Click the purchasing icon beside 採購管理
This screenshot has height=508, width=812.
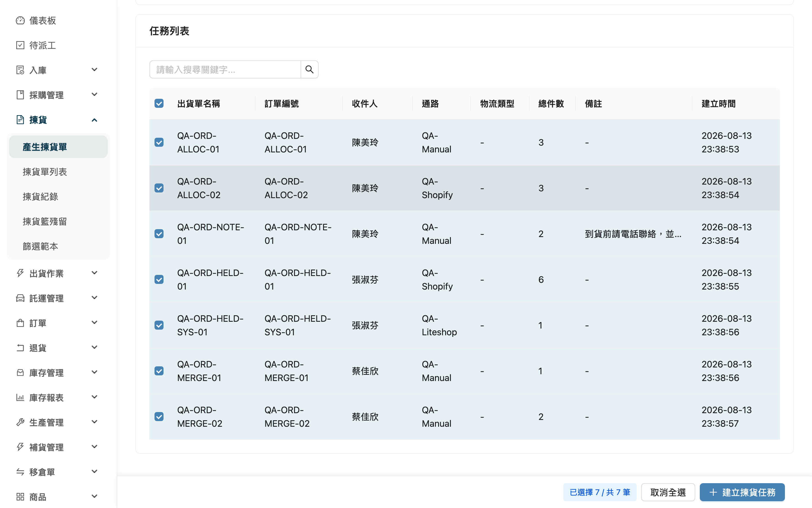coord(20,95)
